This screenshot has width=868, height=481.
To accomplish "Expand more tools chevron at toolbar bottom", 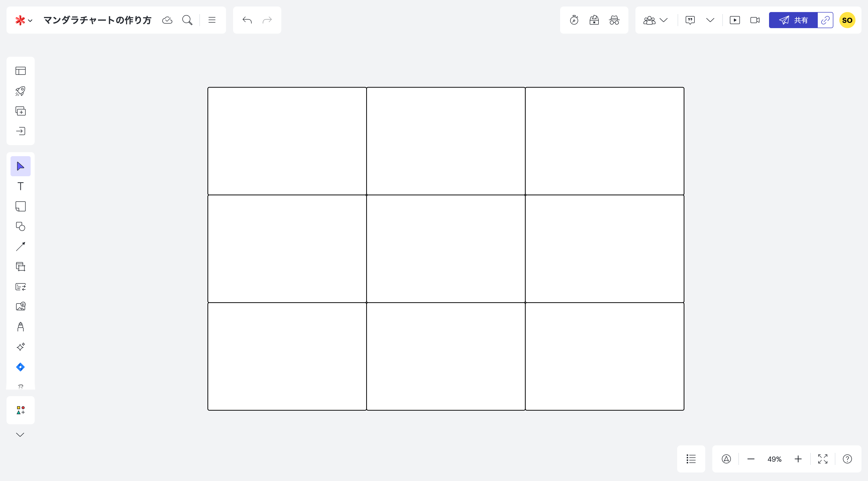I will [x=20, y=435].
